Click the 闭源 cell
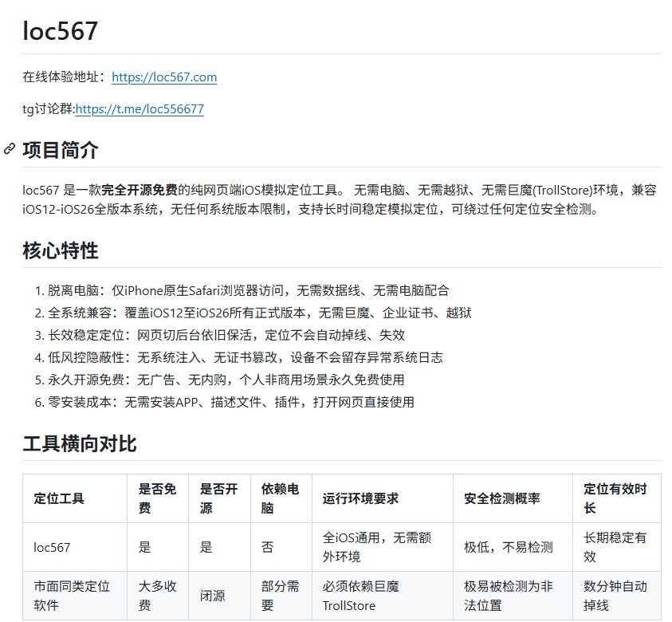 pyautogui.click(x=219, y=596)
